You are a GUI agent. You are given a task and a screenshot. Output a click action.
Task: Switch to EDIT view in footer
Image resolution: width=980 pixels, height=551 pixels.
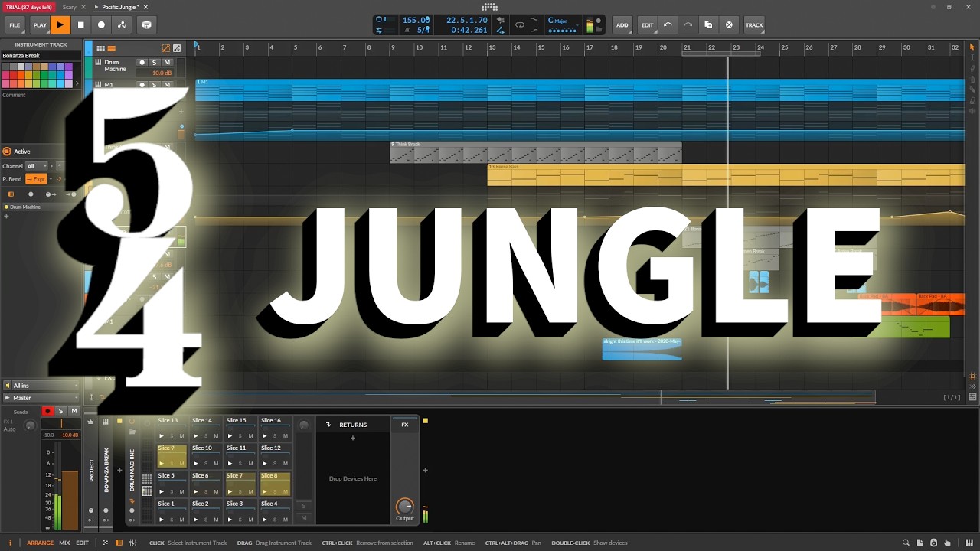pos(82,543)
